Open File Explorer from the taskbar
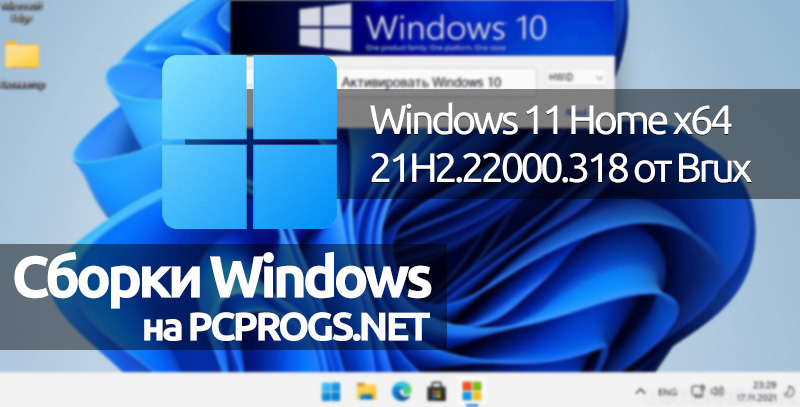Screen dimensions: 800x407 coord(366,391)
